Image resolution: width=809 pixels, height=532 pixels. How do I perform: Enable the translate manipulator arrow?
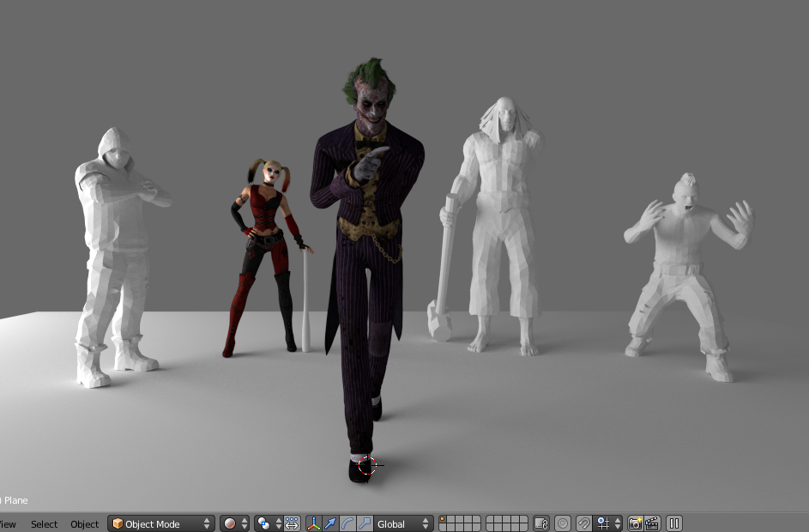click(x=330, y=523)
